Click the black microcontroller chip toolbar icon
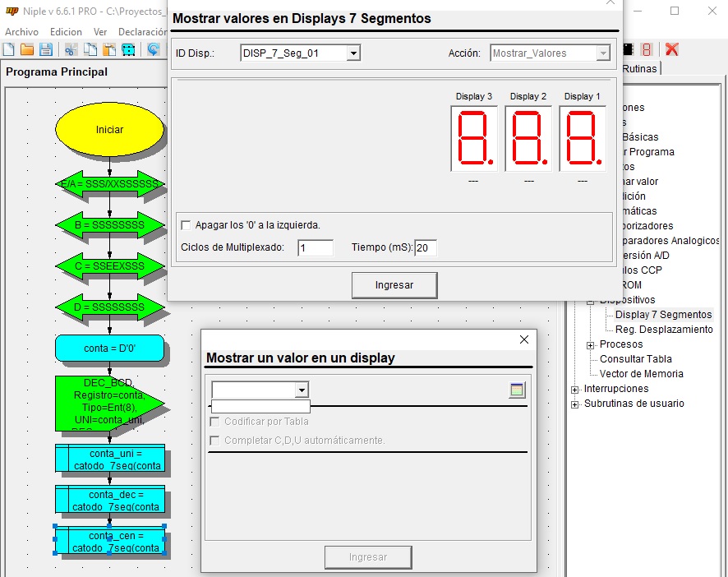The height and width of the screenshot is (577, 728). point(629,49)
